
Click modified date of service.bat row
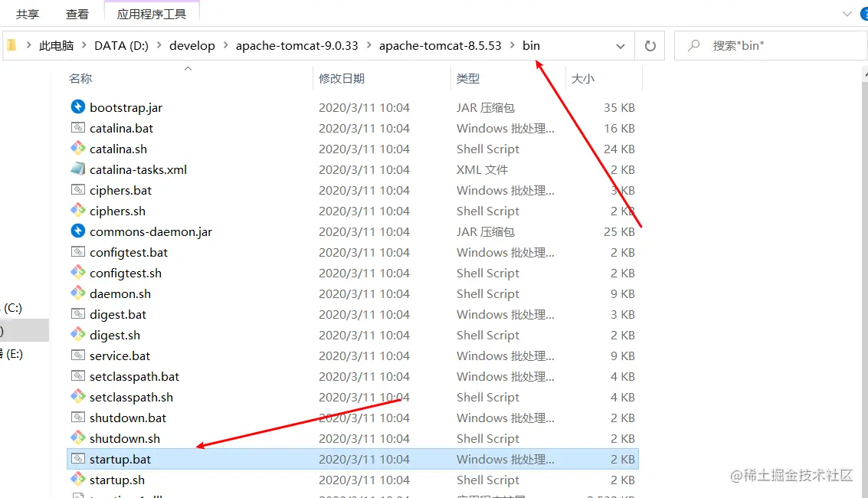pos(364,355)
